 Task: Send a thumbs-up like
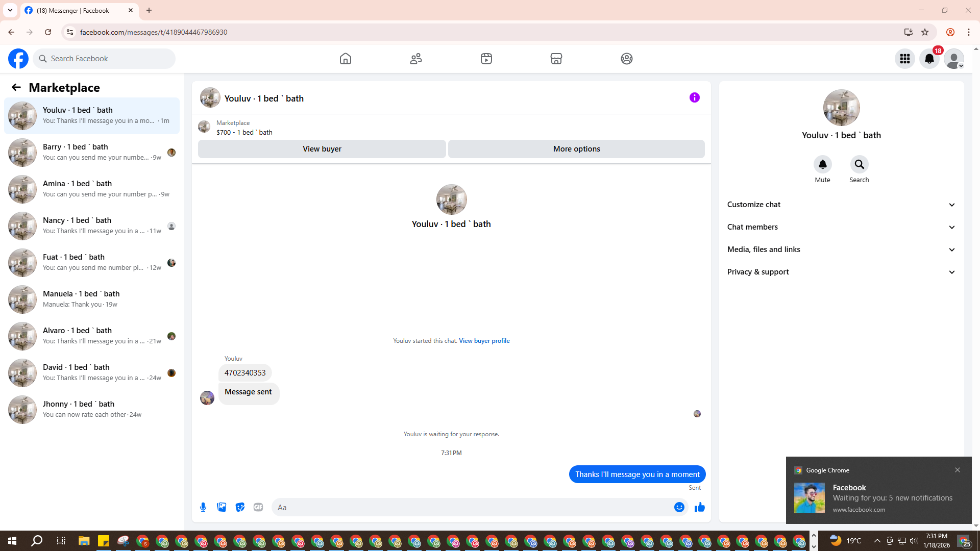point(699,507)
